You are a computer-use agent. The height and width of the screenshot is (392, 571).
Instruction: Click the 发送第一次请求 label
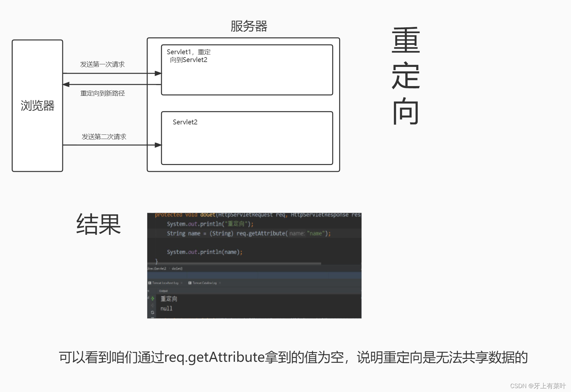pos(103,64)
